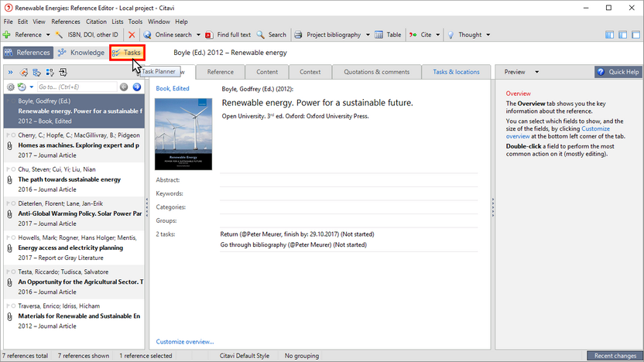This screenshot has height=362, width=644.
Task: Click paperclip icon on Dieterlen reference
Action: tap(9, 213)
